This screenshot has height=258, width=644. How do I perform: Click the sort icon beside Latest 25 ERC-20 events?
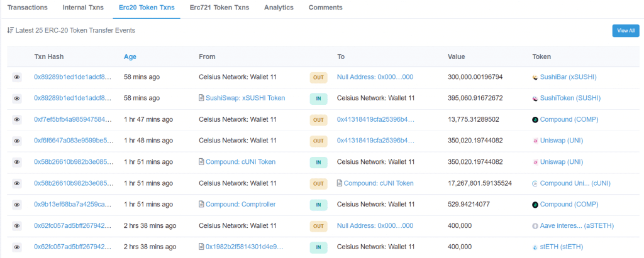[10, 30]
